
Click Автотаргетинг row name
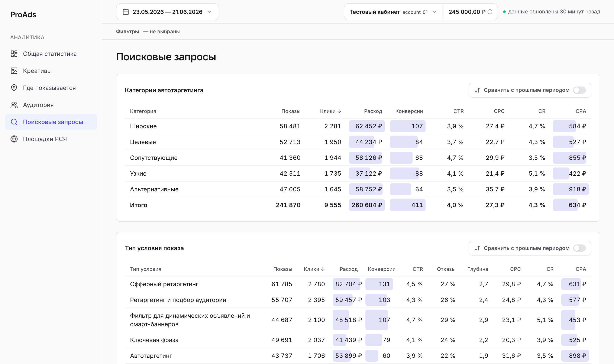pos(151,356)
